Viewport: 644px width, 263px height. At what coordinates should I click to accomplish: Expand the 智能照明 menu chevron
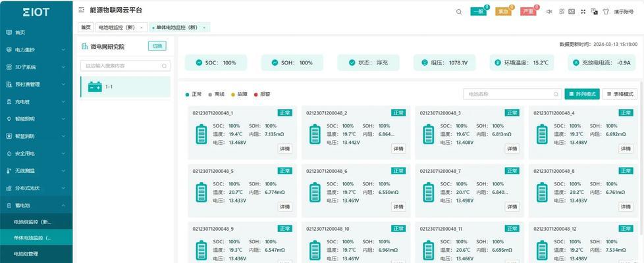click(x=63, y=118)
